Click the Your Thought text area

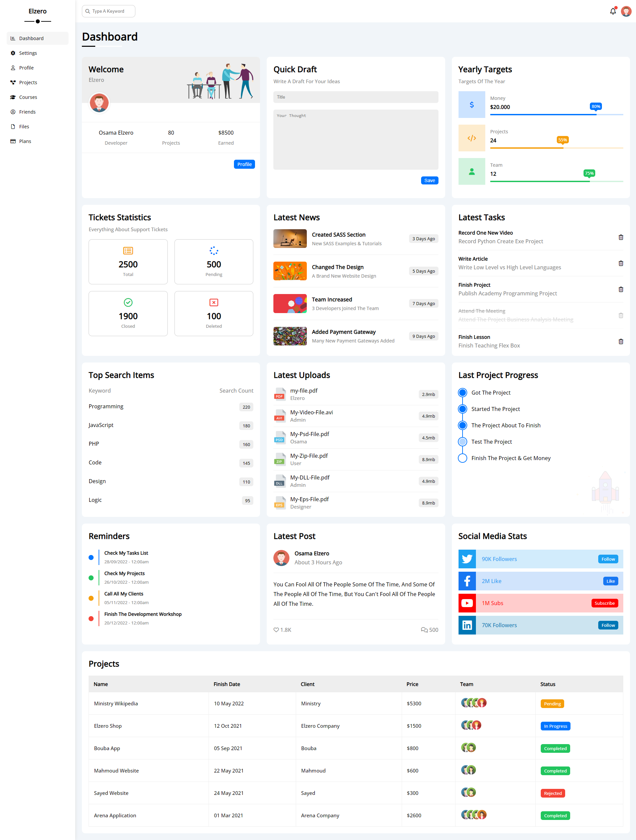pyautogui.click(x=356, y=140)
